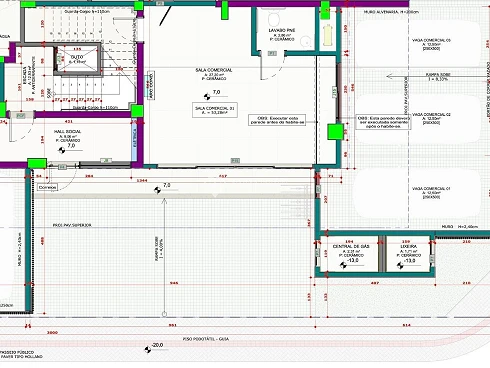This screenshot has width=490, height=368.
Task: Click the "PISO PODOTÁTIL - GUIA" sidewalk label
Action: coord(206,339)
